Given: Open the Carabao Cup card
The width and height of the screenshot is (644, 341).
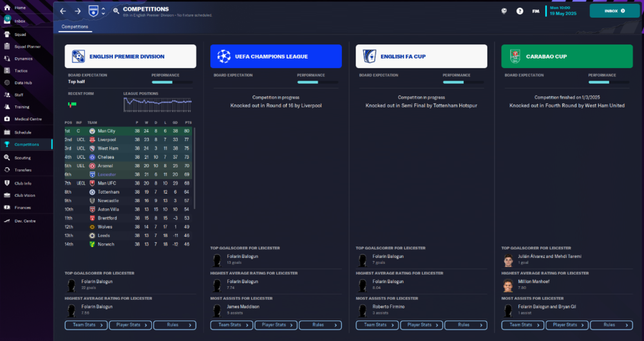Looking at the screenshot, I should pos(567,56).
